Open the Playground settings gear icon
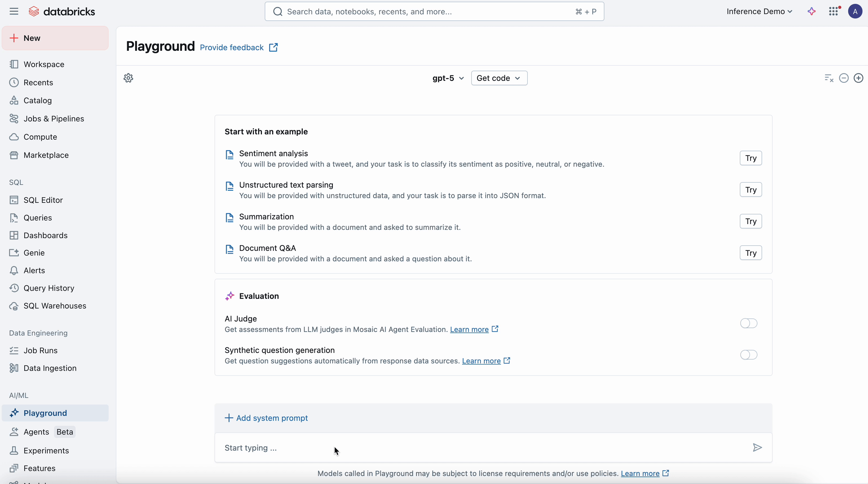This screenshot has height=484, width=868. tap(128, 78)
